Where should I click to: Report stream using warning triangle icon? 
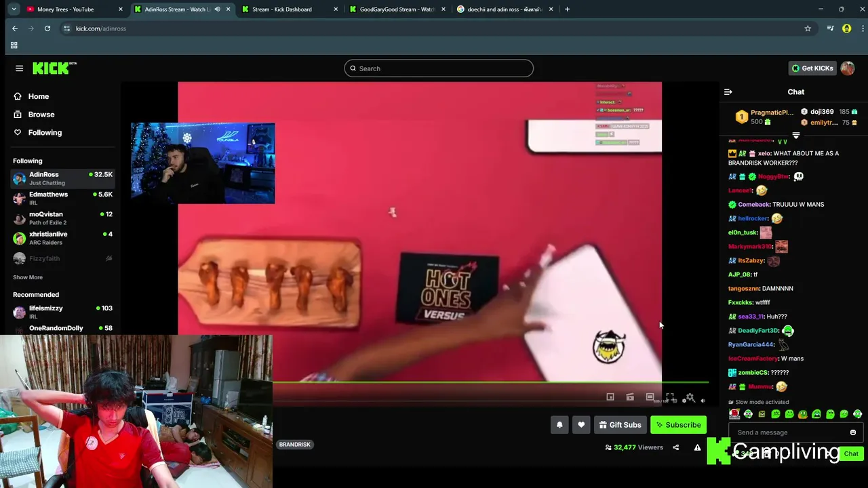697,447
